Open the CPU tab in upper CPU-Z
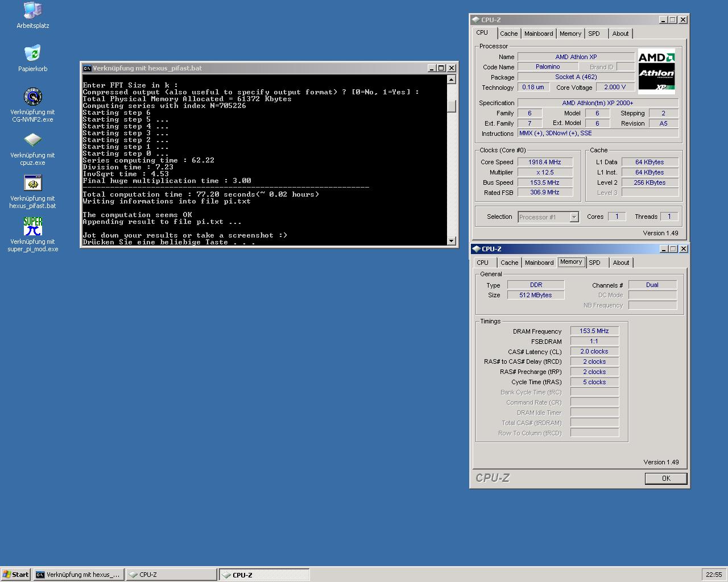Viewport: 728px width, 582px height. (482, 33)
